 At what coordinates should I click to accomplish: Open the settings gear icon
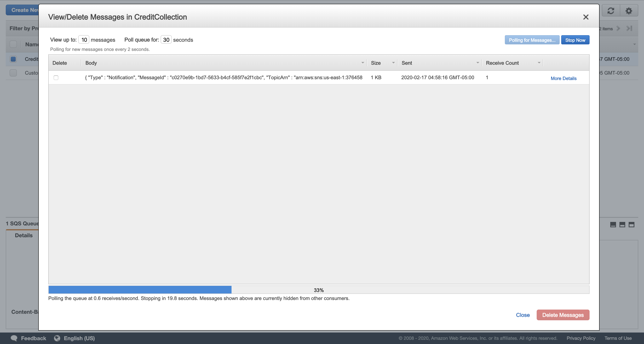pos(628,11)
